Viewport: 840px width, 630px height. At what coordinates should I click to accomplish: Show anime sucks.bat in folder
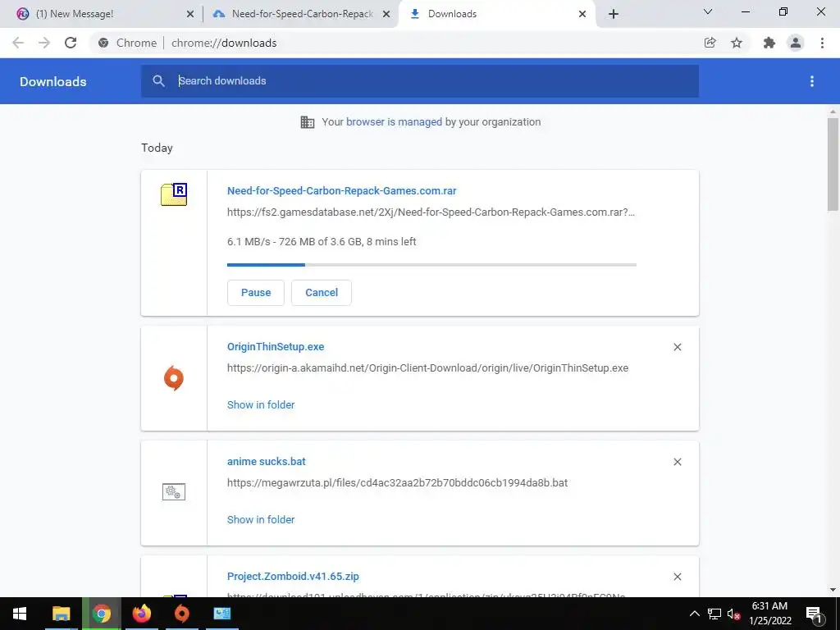(x=261, y=519)
